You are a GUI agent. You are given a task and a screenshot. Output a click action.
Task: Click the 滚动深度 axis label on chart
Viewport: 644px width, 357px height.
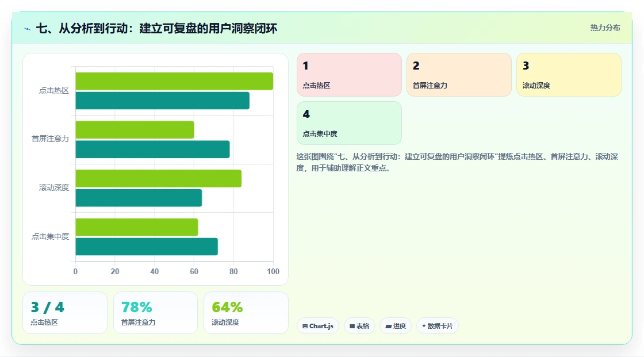[x=54, y=188]
